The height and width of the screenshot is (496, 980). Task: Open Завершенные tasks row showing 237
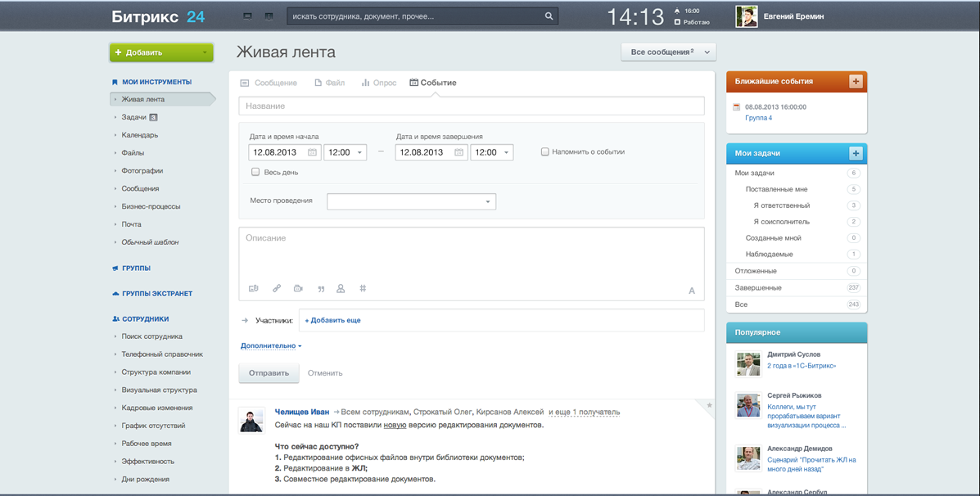click(797, 288)
